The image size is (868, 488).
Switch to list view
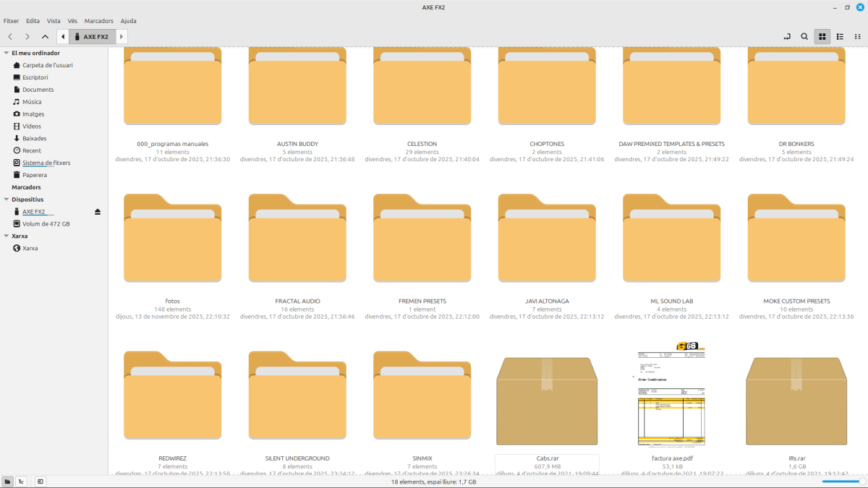[840, 36]
